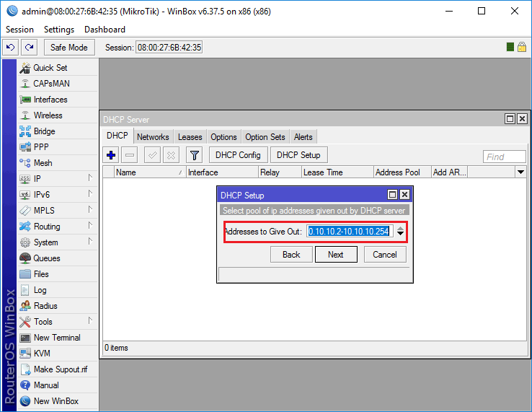The image size is (532, 412).
Task: Sort by the Lease Time column header
Action: (x=337, y=172)
